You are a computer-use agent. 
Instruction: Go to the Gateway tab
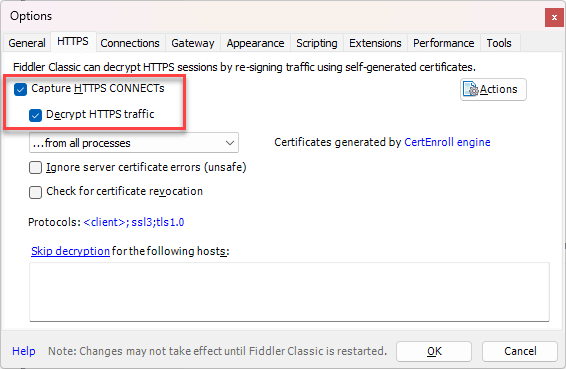[x=193, y=43]
